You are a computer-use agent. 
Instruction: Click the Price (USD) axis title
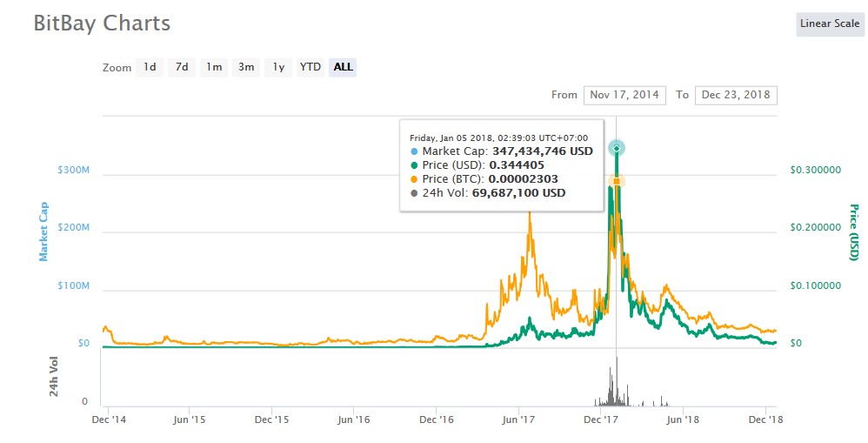point(854,232)
